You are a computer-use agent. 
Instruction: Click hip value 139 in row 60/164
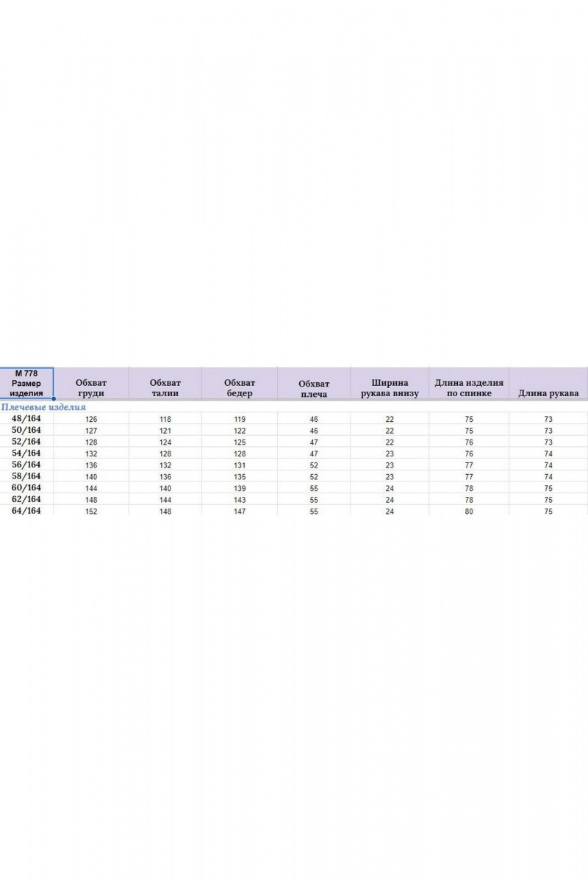pyautogui.click(x=240, y=488)
